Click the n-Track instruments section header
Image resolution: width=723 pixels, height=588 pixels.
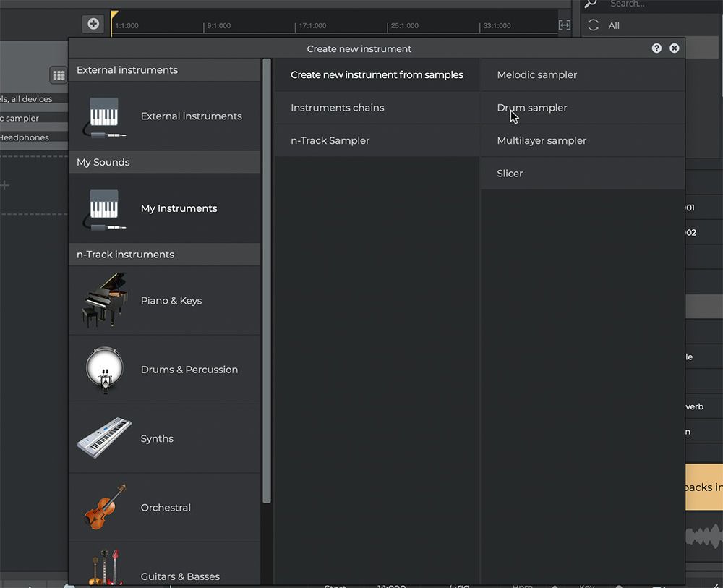(165, 255)
